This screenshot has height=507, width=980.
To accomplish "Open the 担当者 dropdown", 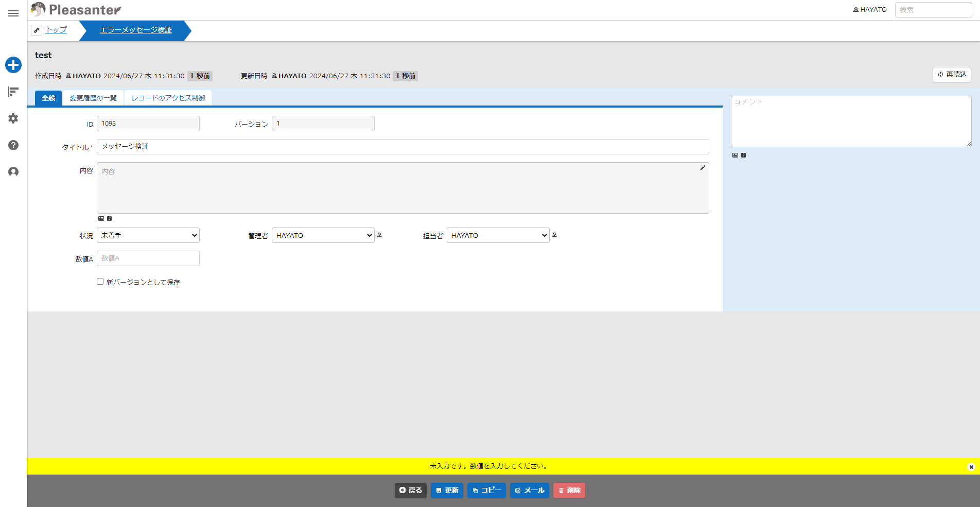I will 498,235.
